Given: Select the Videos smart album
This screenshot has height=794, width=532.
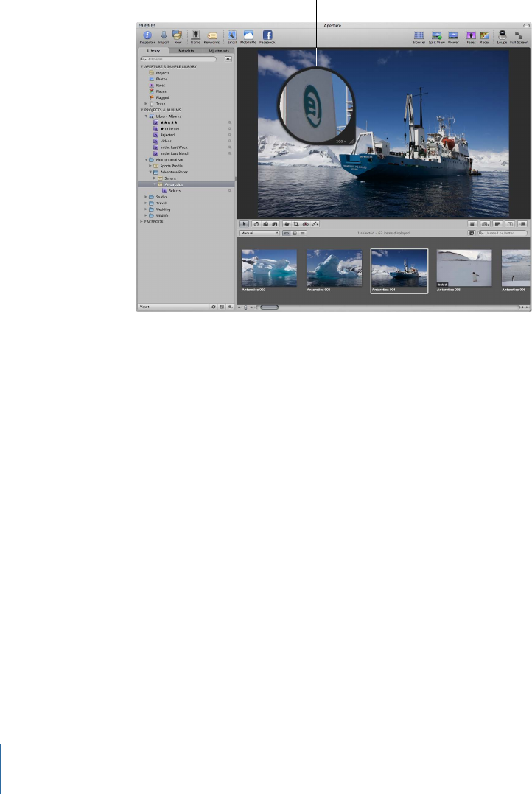Looking at the screenshot, I should coord(166,141).
